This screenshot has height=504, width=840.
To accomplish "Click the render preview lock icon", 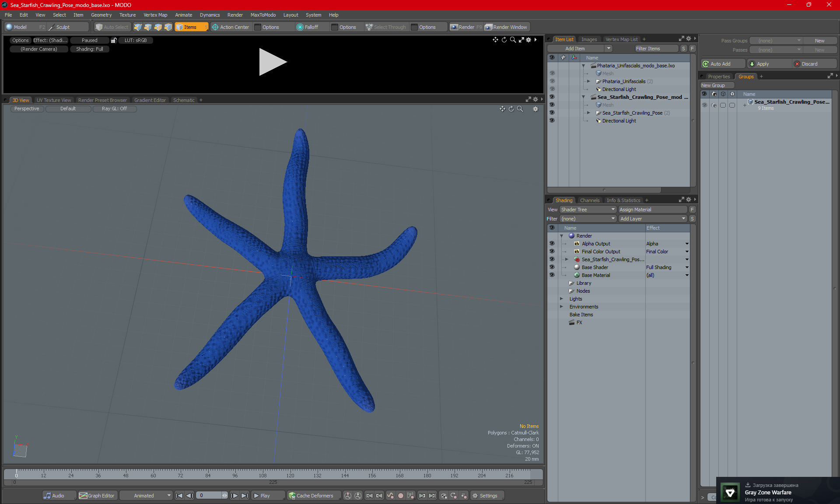I will (114, 40).
